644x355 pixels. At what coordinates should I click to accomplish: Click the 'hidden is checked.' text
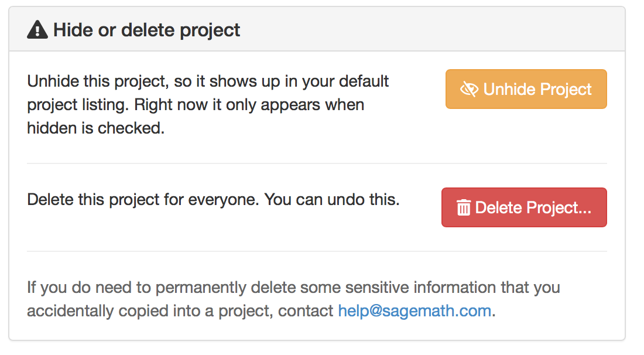point(95,128)
